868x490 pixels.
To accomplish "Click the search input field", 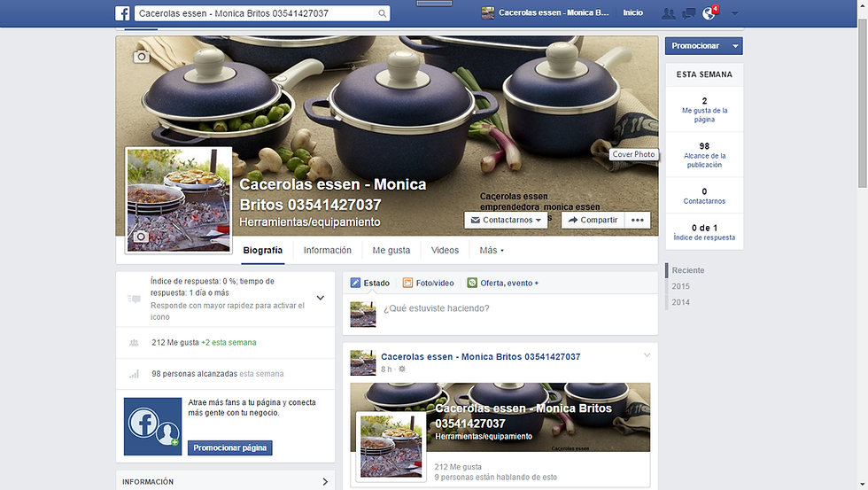I will point(255,13).
